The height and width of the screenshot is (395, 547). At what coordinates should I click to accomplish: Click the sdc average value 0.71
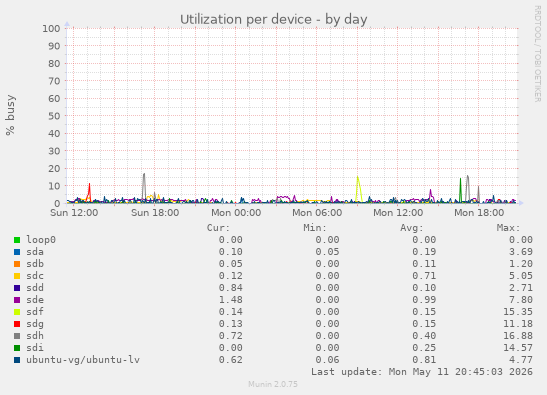click(x=424, y=276)
